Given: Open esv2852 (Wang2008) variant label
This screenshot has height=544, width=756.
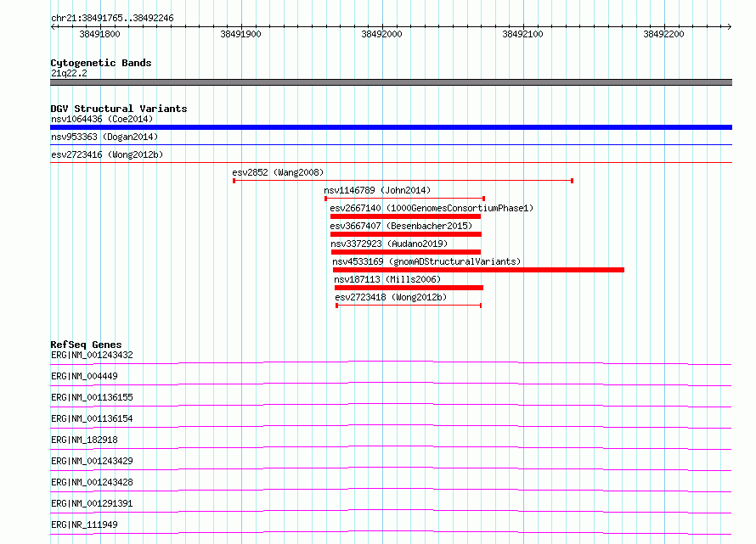Looking at the screenshot, I should coord(278,172).
